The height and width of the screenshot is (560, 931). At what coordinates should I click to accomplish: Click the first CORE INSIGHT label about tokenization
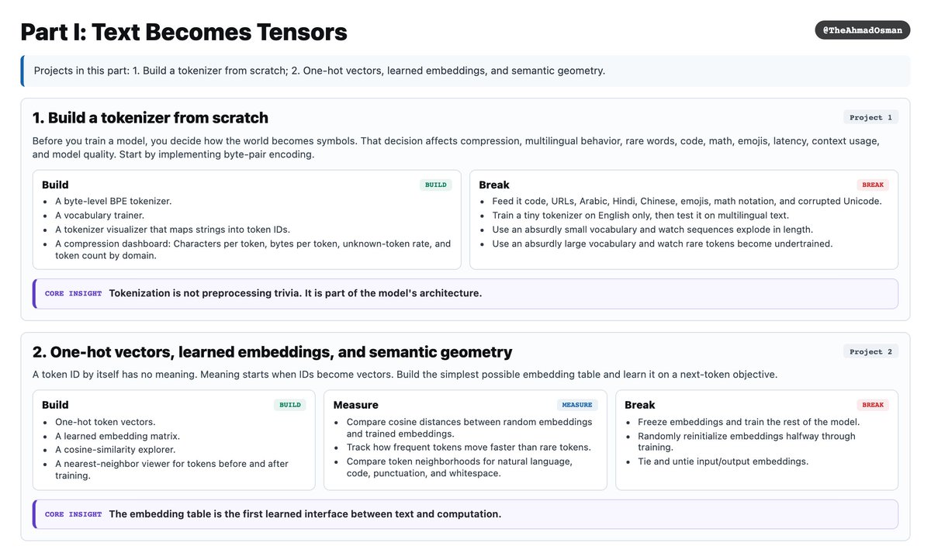tap(73, 294)
